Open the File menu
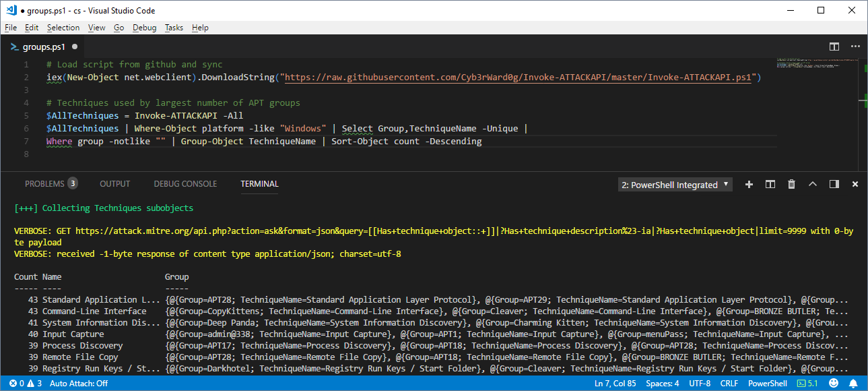 [x=11, y=28]
